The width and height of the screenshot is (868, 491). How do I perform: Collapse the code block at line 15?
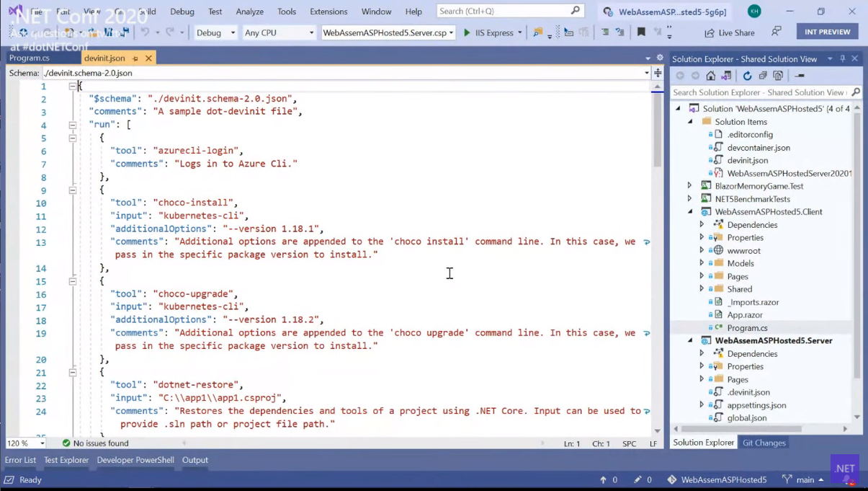[73, 281]
